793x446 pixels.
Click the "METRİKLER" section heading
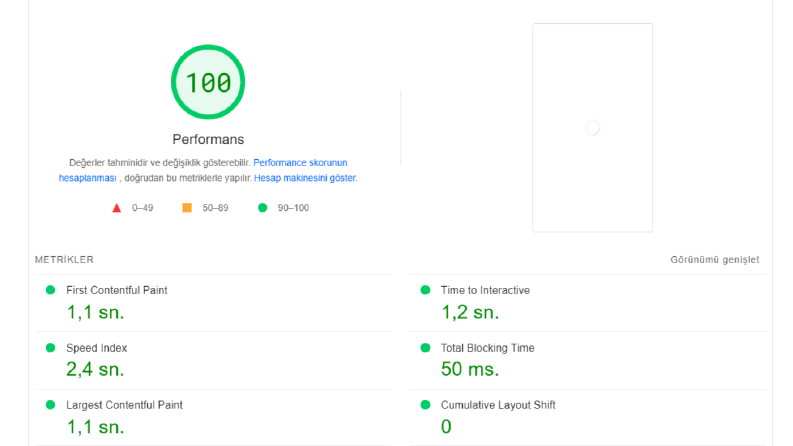tap(64, 259)
